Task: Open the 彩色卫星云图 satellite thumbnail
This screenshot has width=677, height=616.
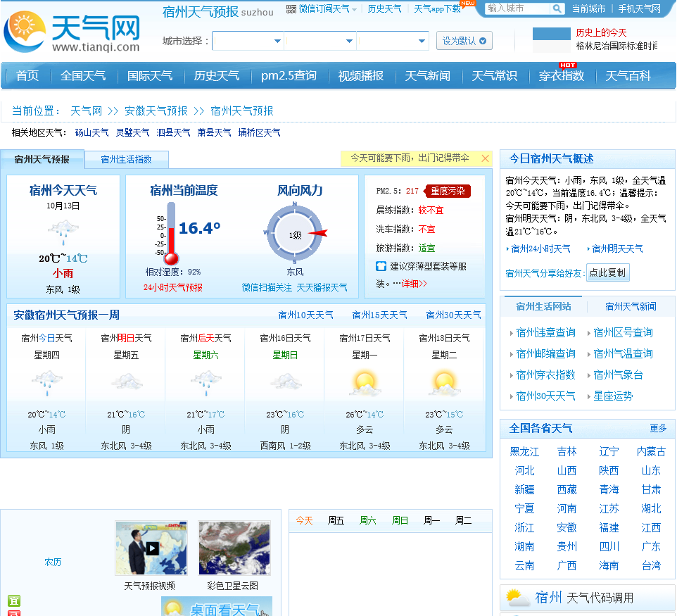Action: (x=234, y=548)
